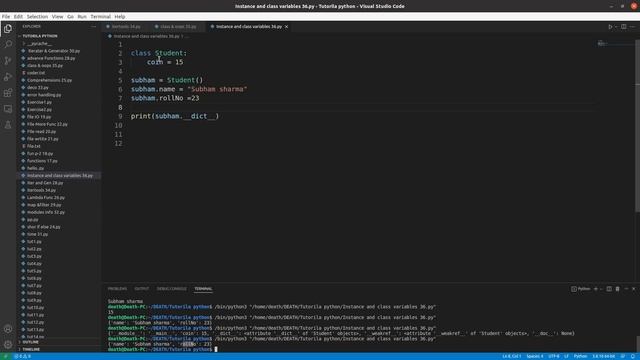The image size is (640, 360).
Task: Add a new terminal with plus icon
Action: coord(596,289)
